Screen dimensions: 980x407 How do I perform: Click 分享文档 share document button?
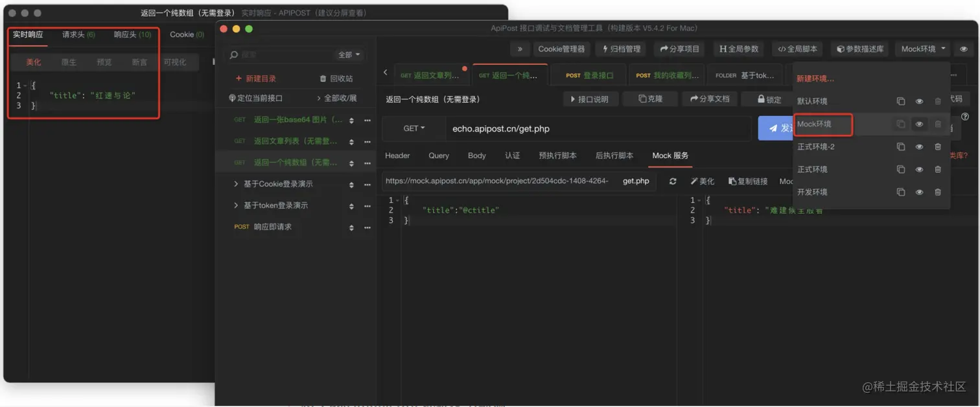(710, 99)
